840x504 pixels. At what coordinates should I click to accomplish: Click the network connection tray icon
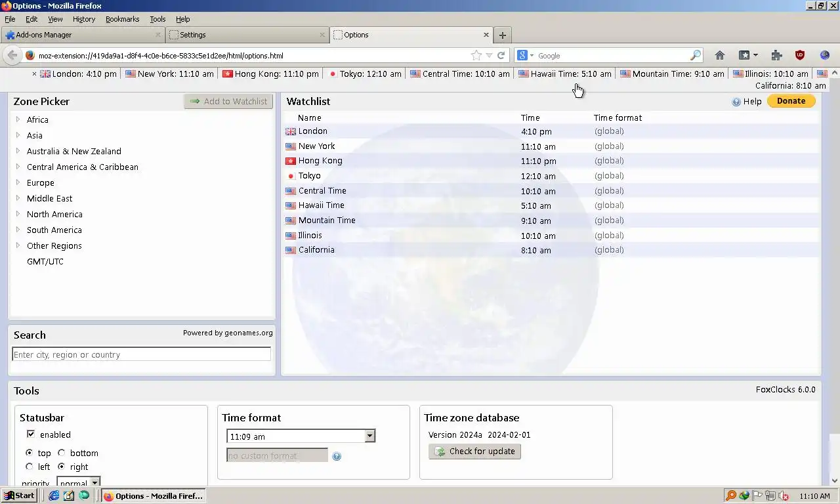point(770,496)
